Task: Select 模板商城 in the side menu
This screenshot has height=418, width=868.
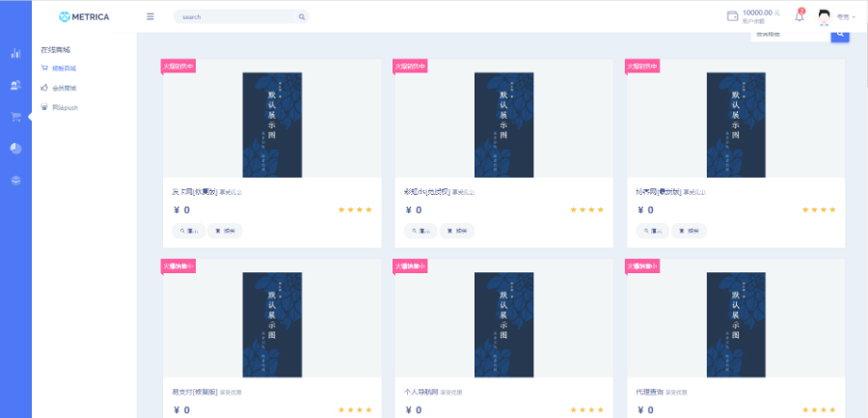Action: [64, 69]
